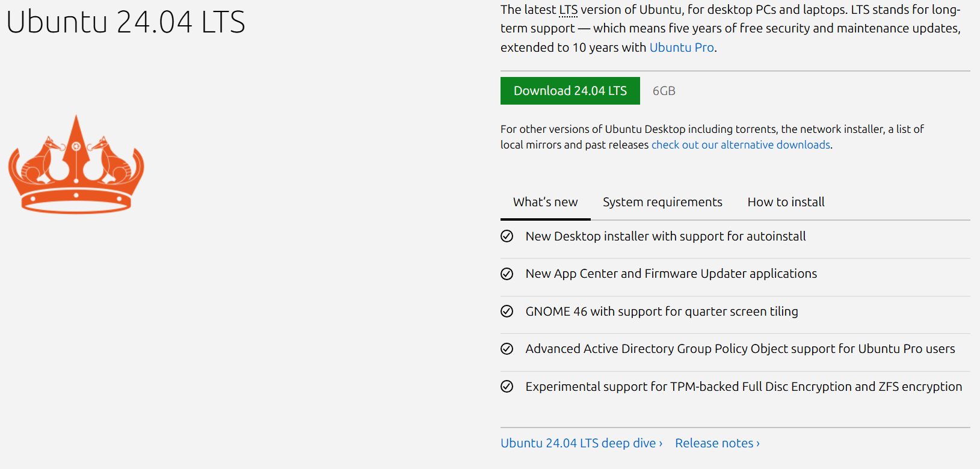Open the Ubuntu 24.04 LTS deep dive link
Viewport: 980px width, 469px height.
581,443
